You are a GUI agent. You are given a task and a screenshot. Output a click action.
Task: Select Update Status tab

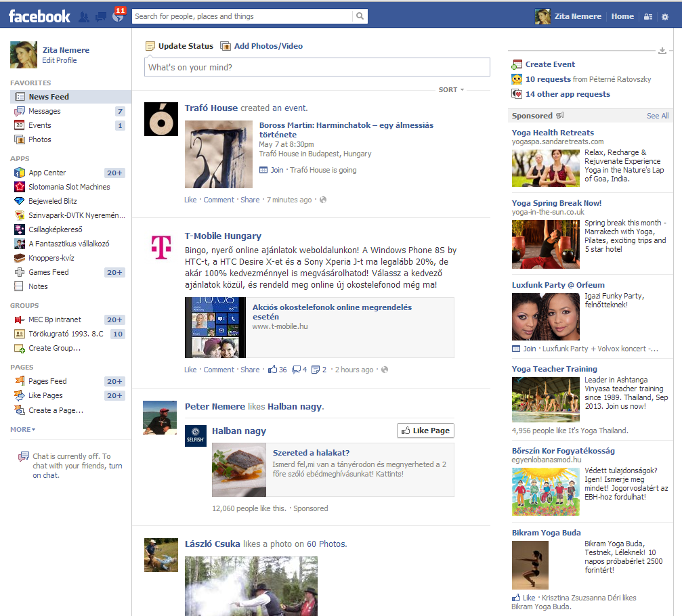(179, 46)
